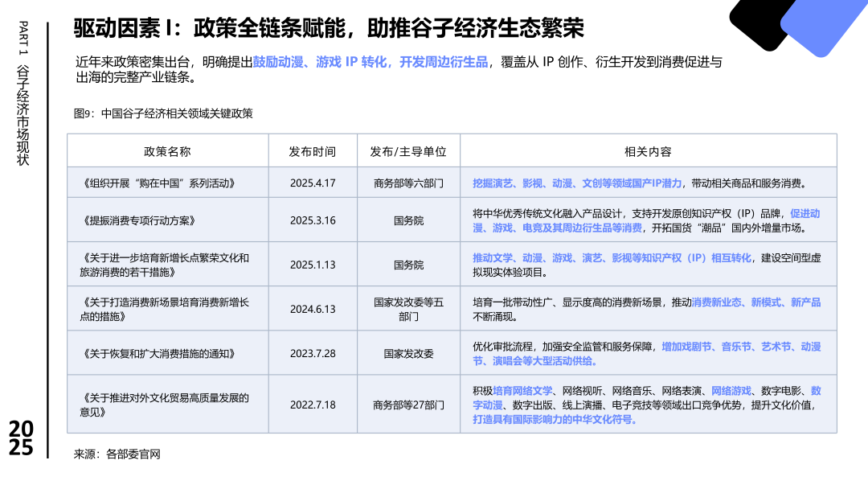Click the cell 国家发改委 in the 2023.7.28 row

coord(408,353)
